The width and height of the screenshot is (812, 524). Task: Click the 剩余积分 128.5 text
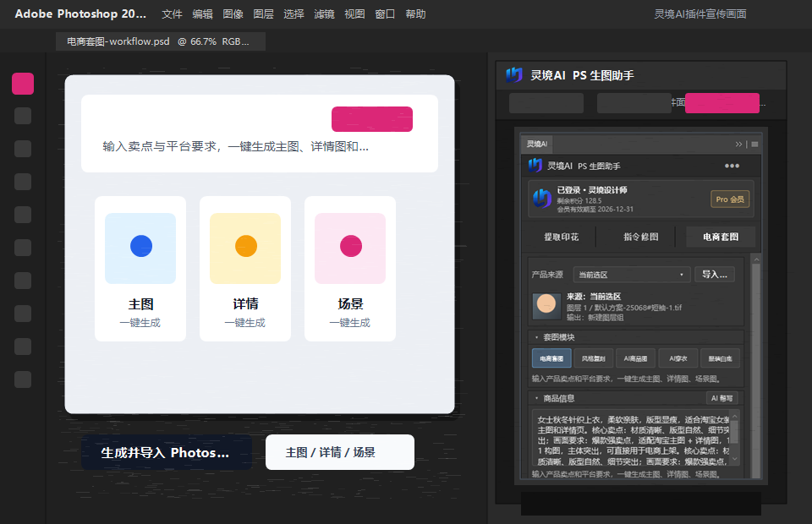[x=579, y=200]
